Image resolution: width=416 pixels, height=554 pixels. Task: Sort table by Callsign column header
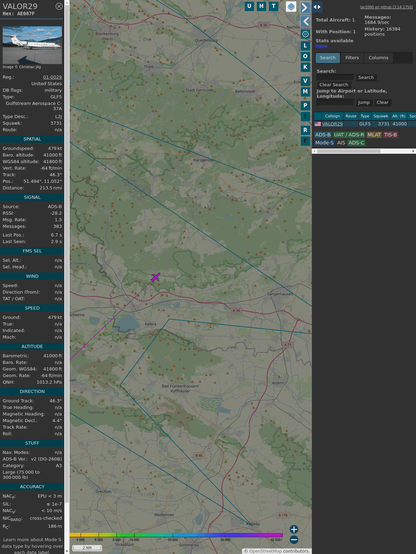pos(332,116)
